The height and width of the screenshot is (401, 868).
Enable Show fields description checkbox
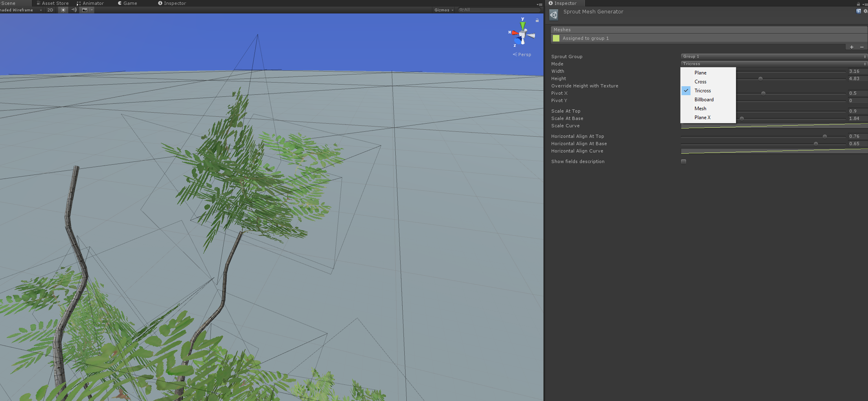click(x=684, y=161)
